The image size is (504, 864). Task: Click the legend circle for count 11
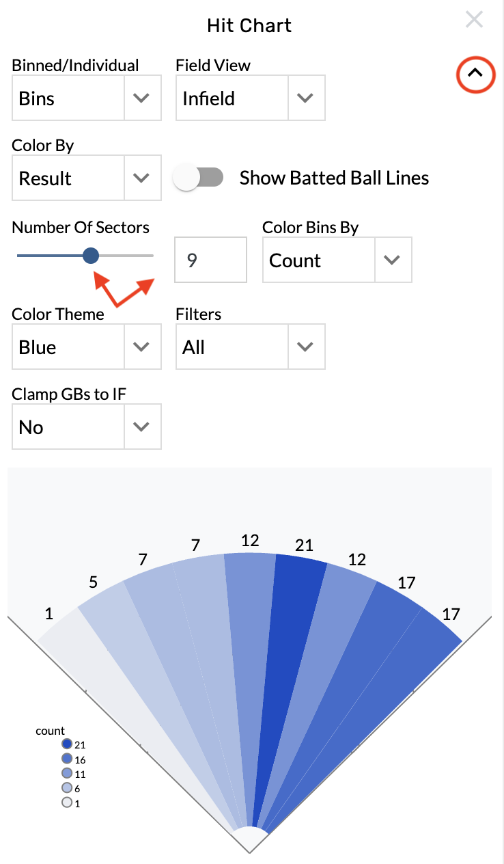(67, 773)
